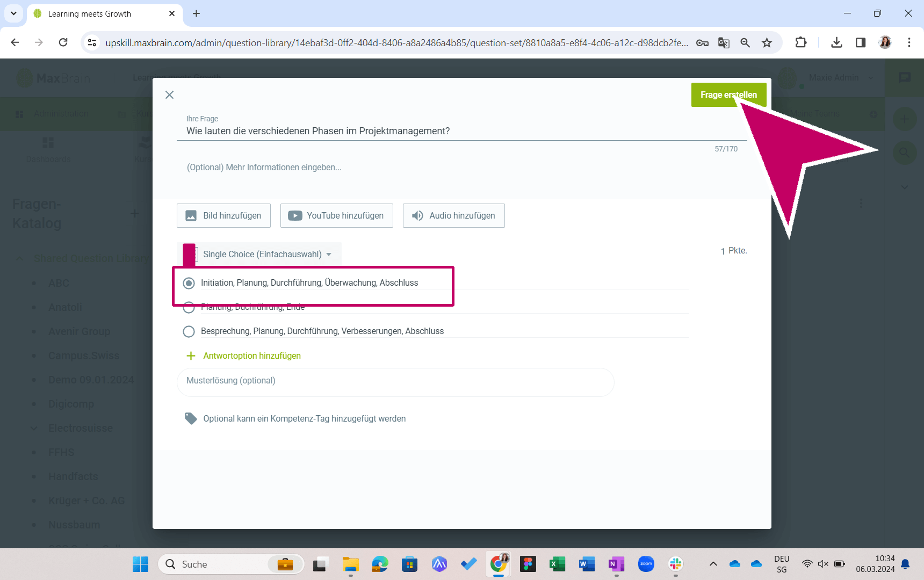The image size is (924, 580).
Task: Click the Frage erstellen button
Action: (728, 95)
